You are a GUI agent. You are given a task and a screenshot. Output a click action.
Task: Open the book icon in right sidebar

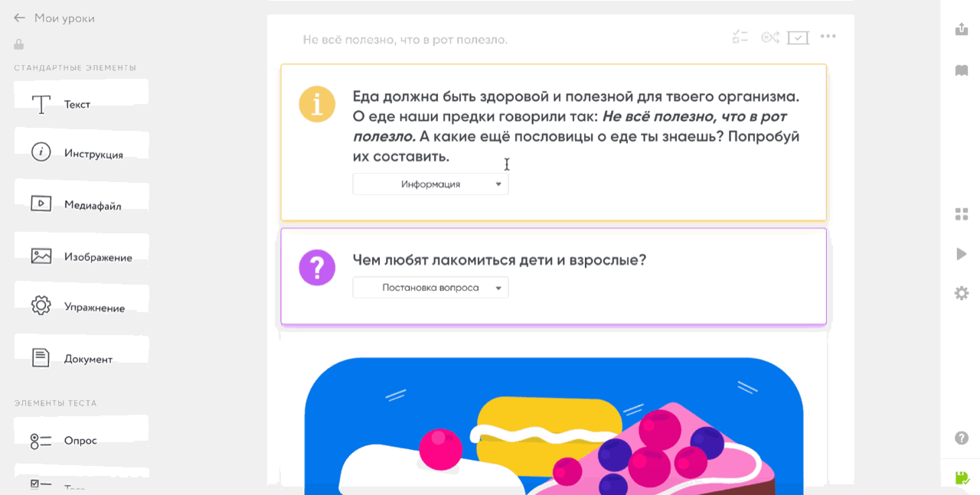[x=962, y=70]
